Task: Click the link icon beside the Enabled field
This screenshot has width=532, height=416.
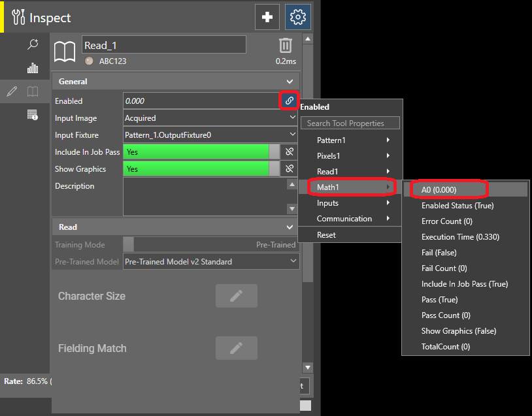Action: coord(289,101)
